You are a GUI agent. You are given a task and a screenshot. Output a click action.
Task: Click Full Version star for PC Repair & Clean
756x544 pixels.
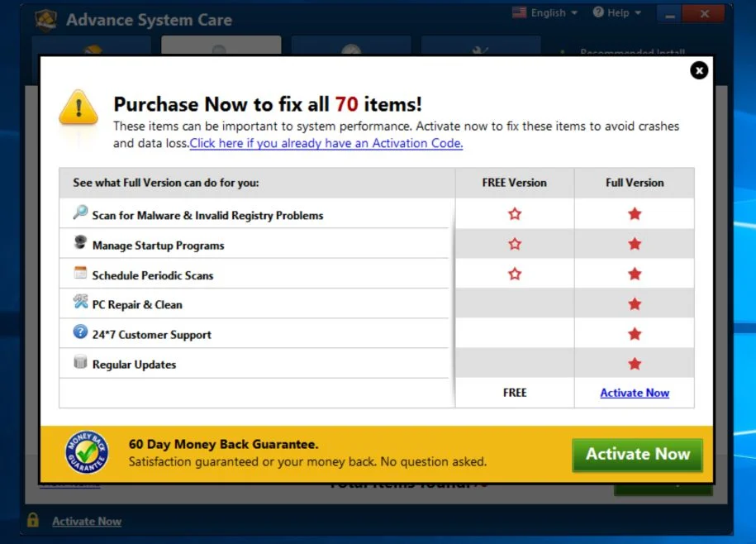click(635, 304)
